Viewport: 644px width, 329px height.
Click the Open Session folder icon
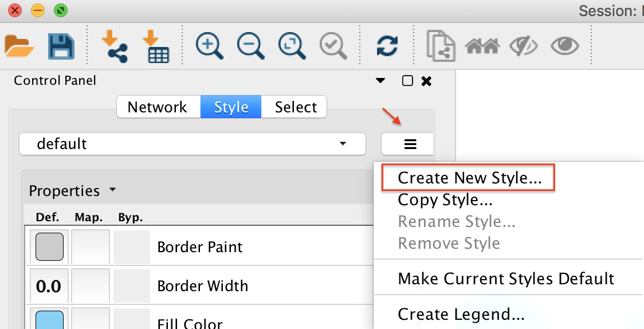(x=19, y=46)
